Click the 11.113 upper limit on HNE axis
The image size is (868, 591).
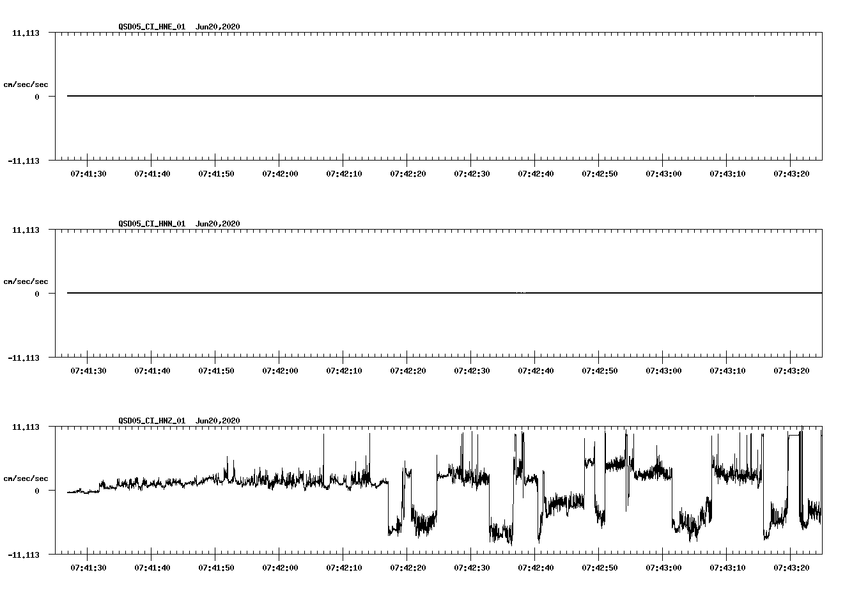click(x=26, y=33)
